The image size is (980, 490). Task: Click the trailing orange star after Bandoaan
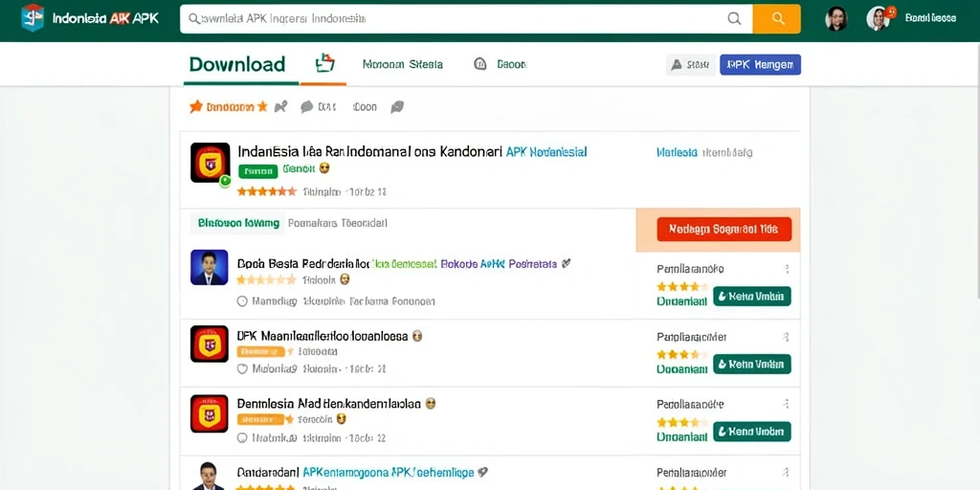[262, 106]
